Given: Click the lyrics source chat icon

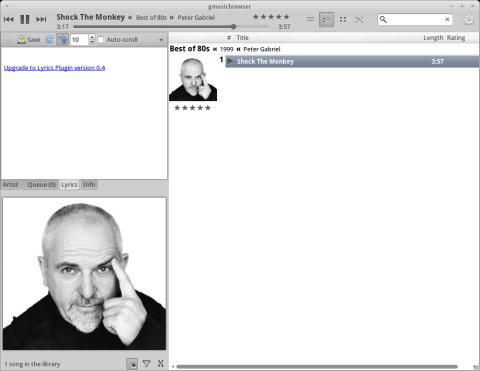Looking at the screenshot, I should [50, 40].
